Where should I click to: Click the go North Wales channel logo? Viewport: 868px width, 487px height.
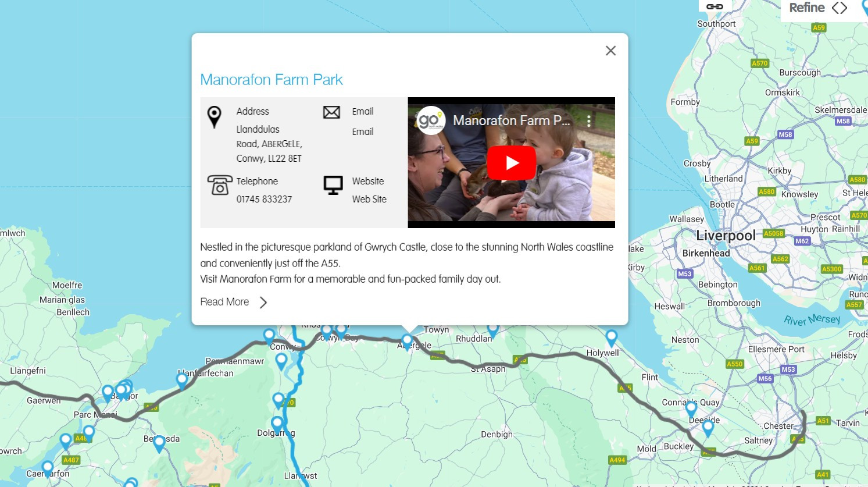click(x=431, y=120)
